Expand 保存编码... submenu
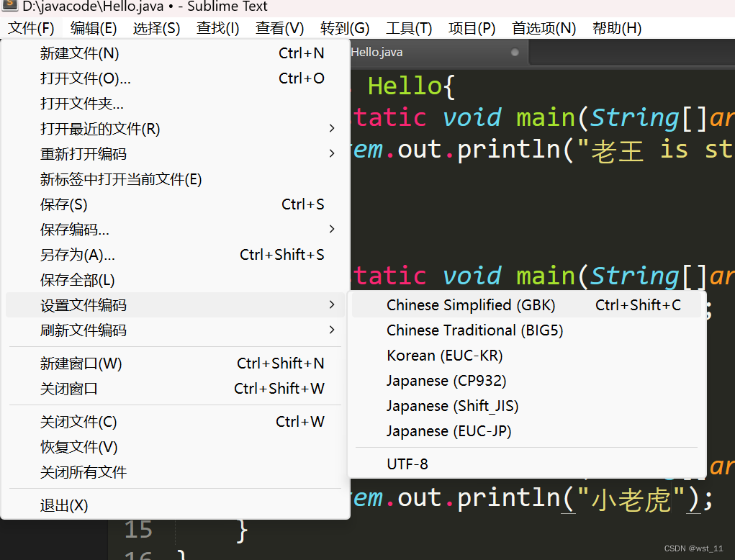The image size is (735, 560). point(176,230)
